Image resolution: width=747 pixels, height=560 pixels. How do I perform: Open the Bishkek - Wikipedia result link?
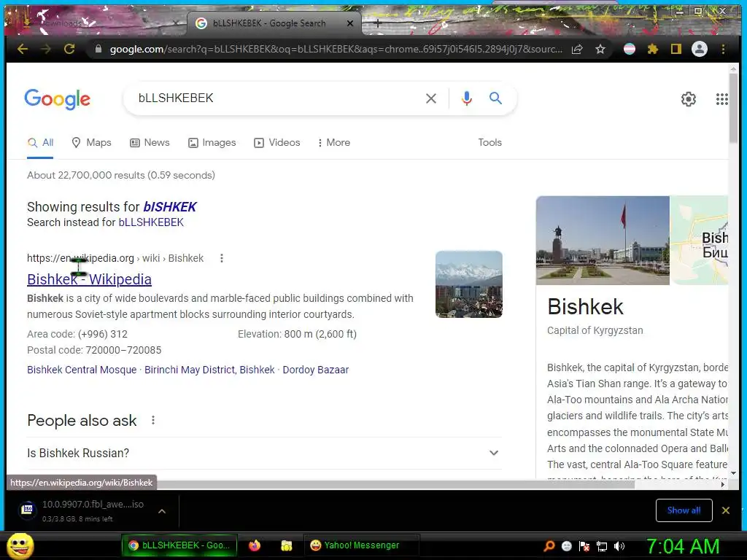[x=90, y=279]
